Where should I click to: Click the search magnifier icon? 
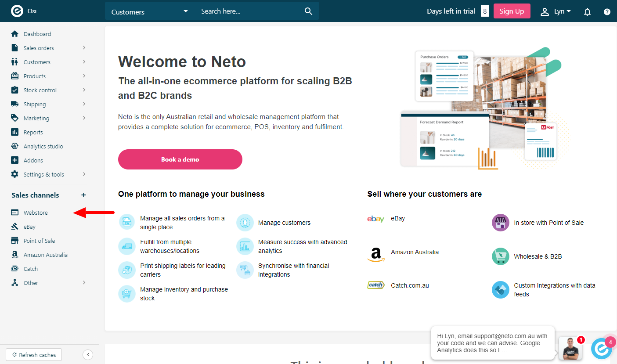pyautogui.click(x=309, y=11)
